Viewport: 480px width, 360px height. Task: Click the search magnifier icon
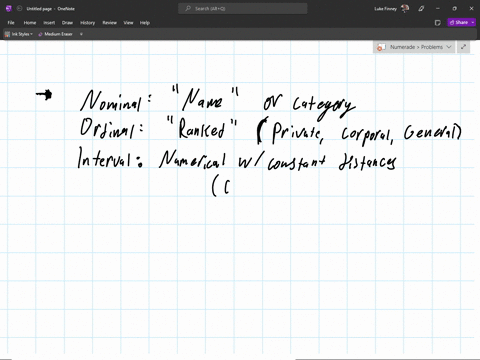pos(188,9)
